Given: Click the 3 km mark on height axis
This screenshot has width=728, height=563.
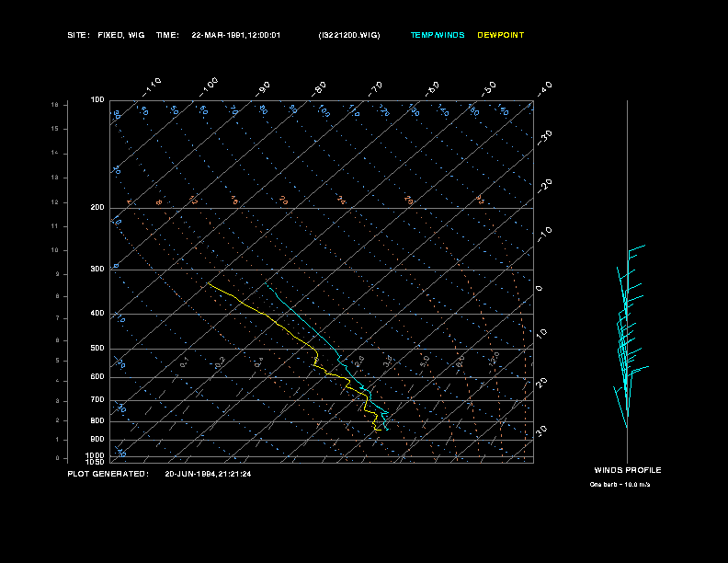Looking at the screenshot, I should [x=58, y=401].
